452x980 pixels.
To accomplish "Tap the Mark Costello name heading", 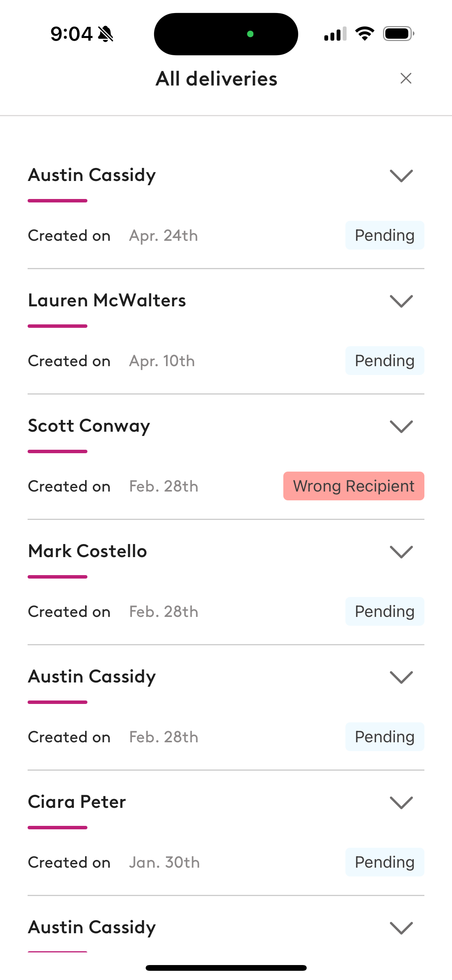I will click(x=87, y=551).
